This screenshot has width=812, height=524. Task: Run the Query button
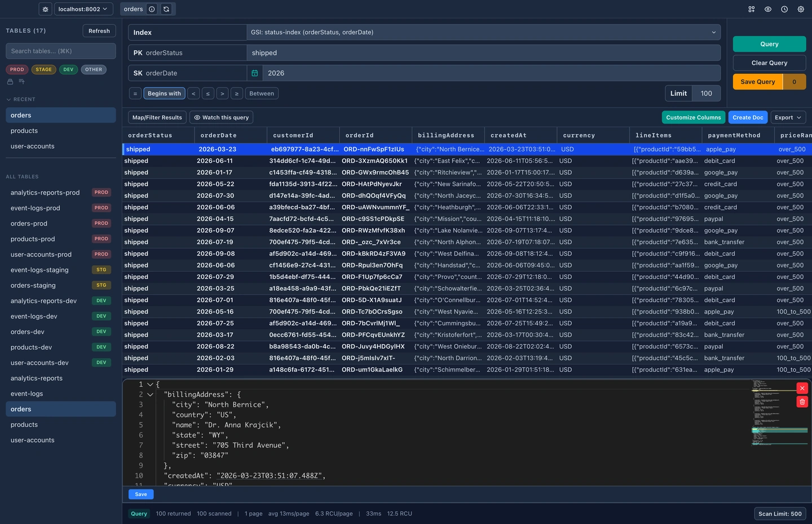769,44
